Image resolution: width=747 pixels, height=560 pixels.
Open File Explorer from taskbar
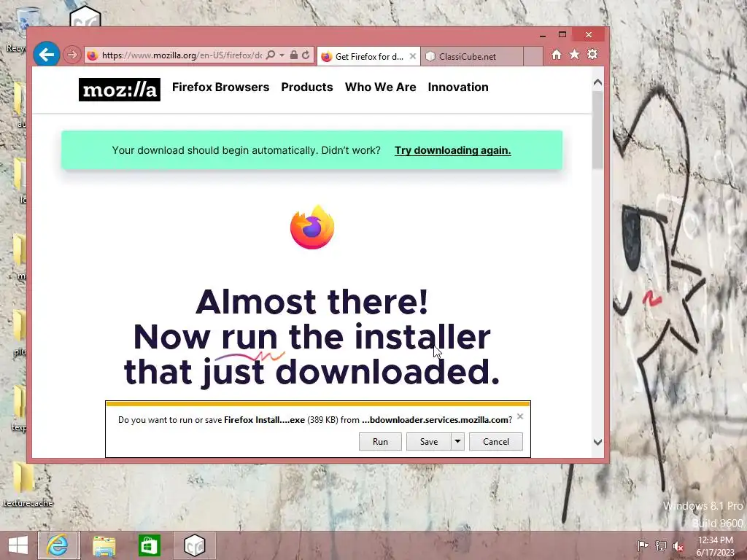click(x=104, y=545)
